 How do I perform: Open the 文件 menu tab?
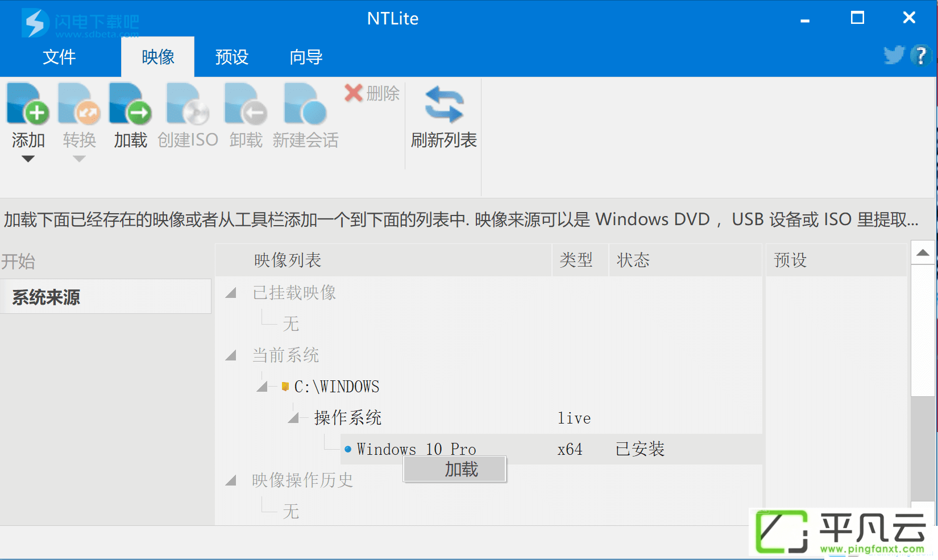point(59,57)
